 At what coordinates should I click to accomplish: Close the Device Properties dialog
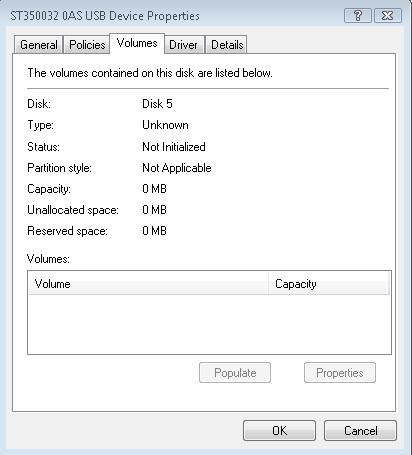[388, 16]
